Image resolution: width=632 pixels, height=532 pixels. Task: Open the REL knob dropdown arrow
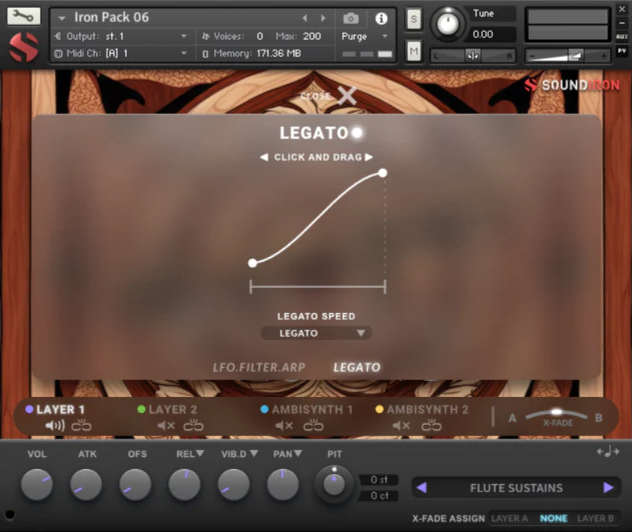click(199, 454)
